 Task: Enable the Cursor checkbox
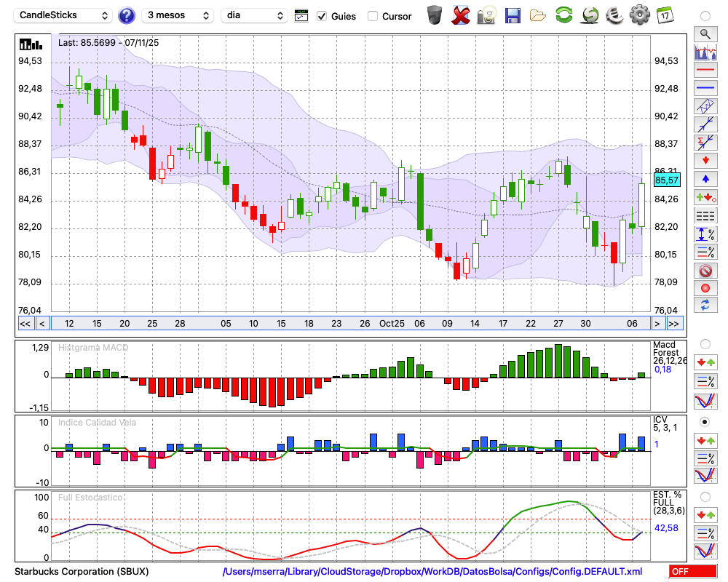point(373,16)
